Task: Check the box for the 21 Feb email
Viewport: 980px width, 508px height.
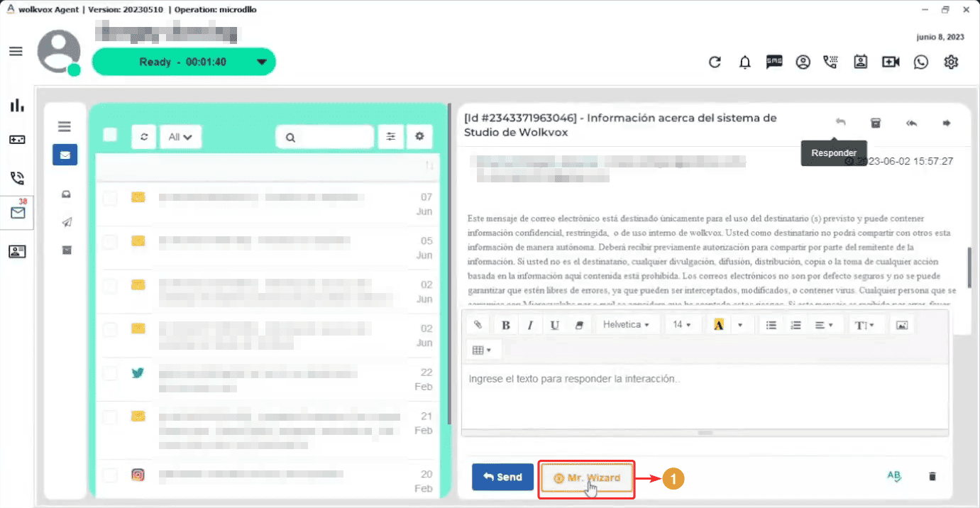Action: (110, 417)
